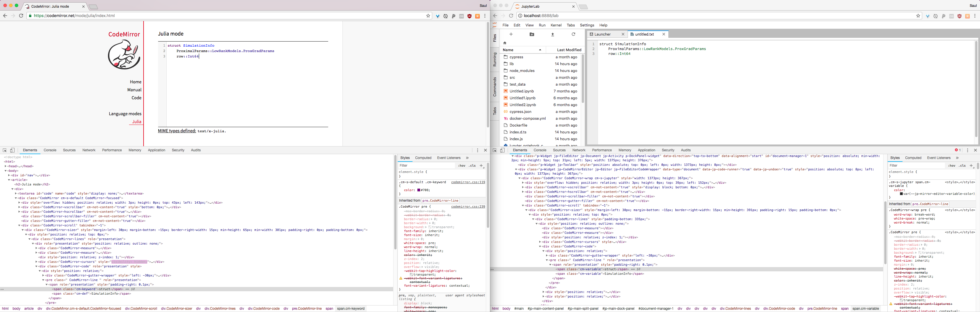Click the #708 purple color swatch

(x=419, y=190)
